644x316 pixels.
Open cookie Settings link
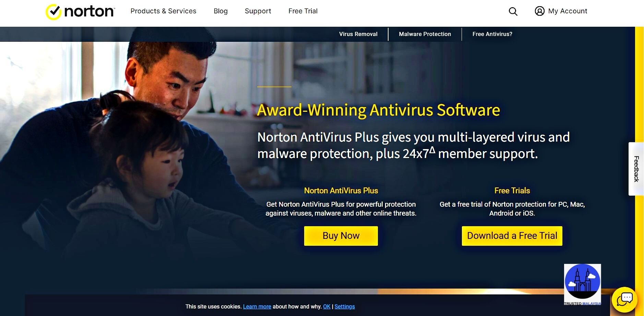point(345,306)
